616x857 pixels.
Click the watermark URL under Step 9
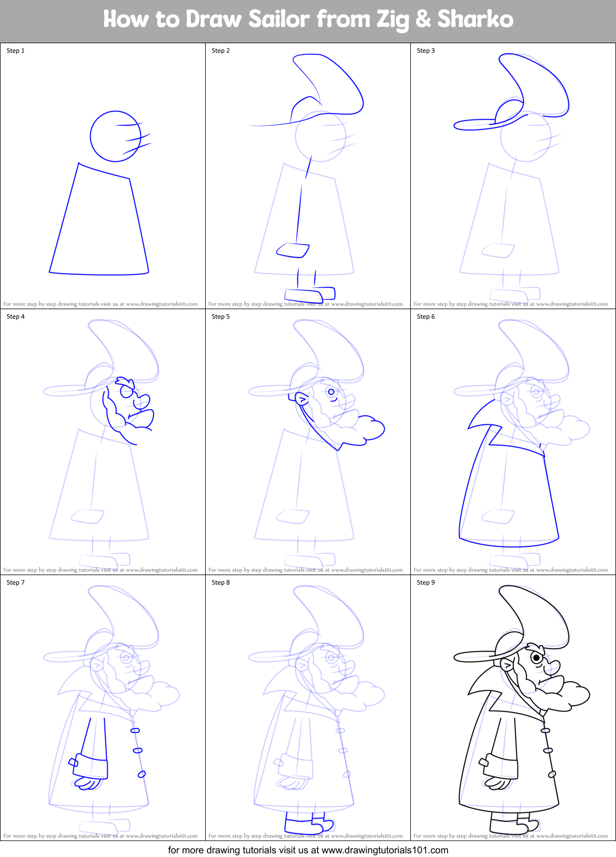pos(572,836)
